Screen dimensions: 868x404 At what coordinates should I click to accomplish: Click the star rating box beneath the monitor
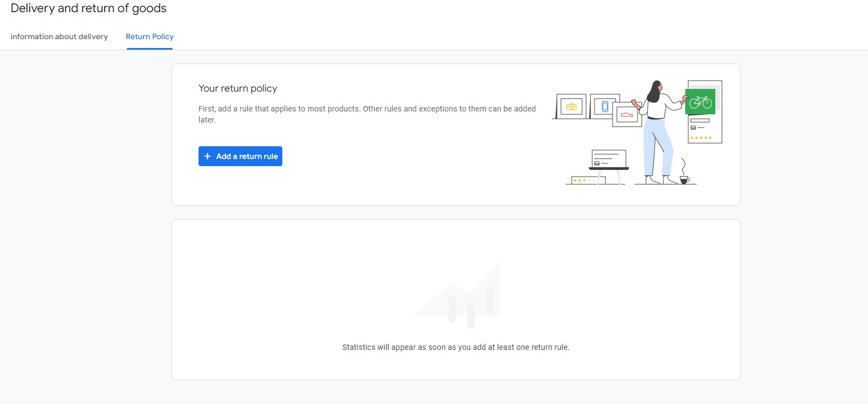tap(588, 180)
